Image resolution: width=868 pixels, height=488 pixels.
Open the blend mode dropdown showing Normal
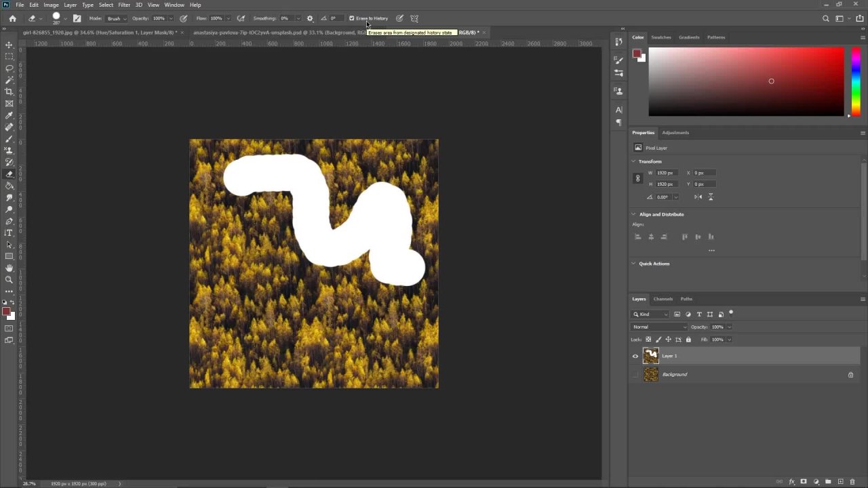click(x=658, y=327)
